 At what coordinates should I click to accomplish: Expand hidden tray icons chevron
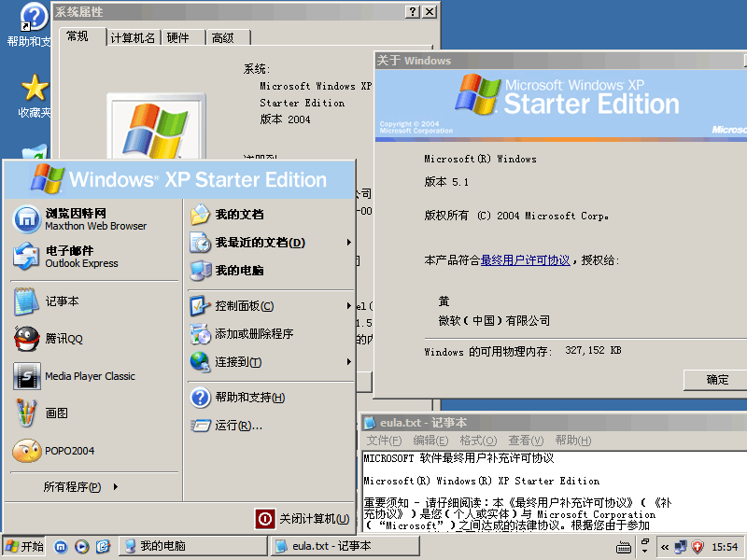pyautogui.click(x=665, y=547)
